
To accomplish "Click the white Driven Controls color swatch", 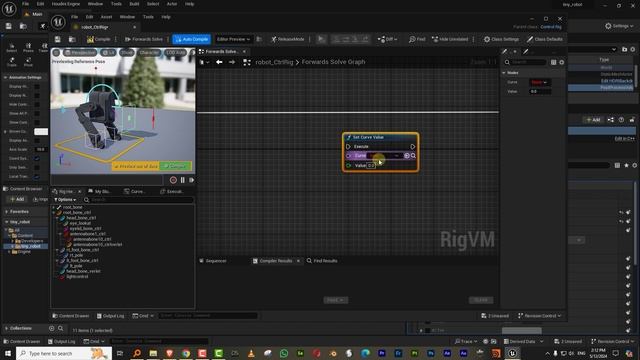I will (41, 131).
